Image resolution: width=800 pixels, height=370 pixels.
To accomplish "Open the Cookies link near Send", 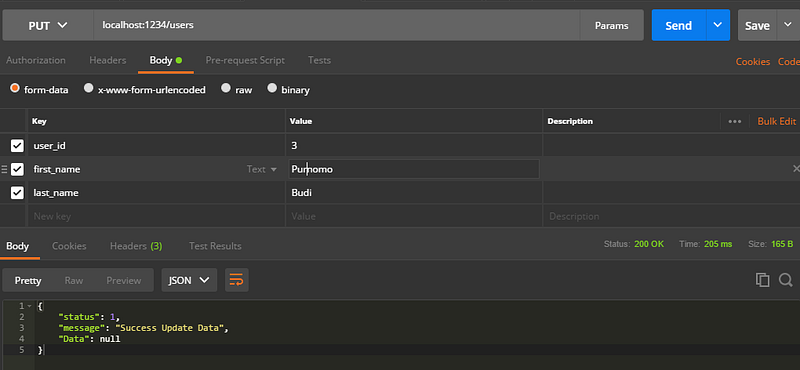I will click(753, 62).
